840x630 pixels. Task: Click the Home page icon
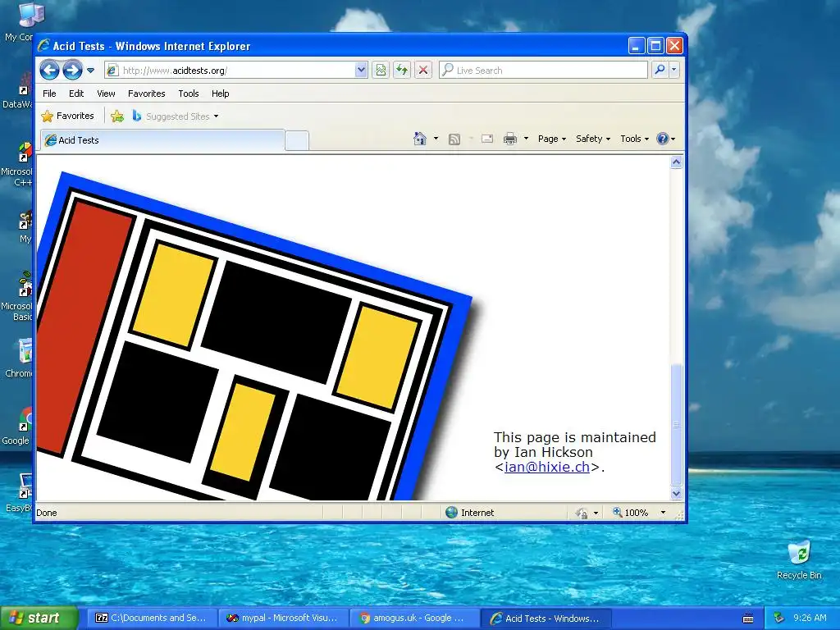coord(420,139)
